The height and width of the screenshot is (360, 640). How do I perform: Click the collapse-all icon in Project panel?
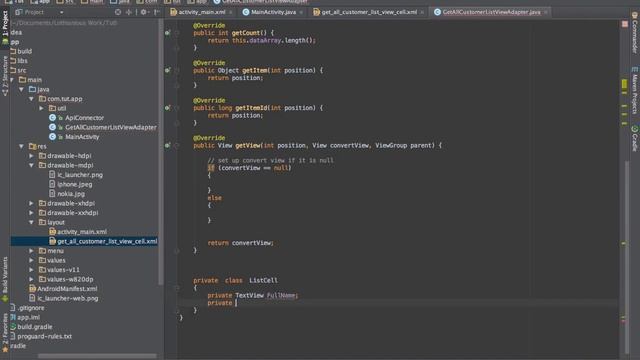coord(129,12)
